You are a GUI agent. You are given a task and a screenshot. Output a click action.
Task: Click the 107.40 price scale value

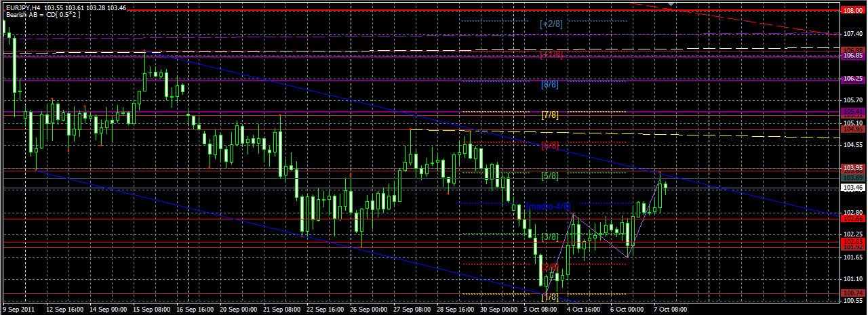point(853,33)
